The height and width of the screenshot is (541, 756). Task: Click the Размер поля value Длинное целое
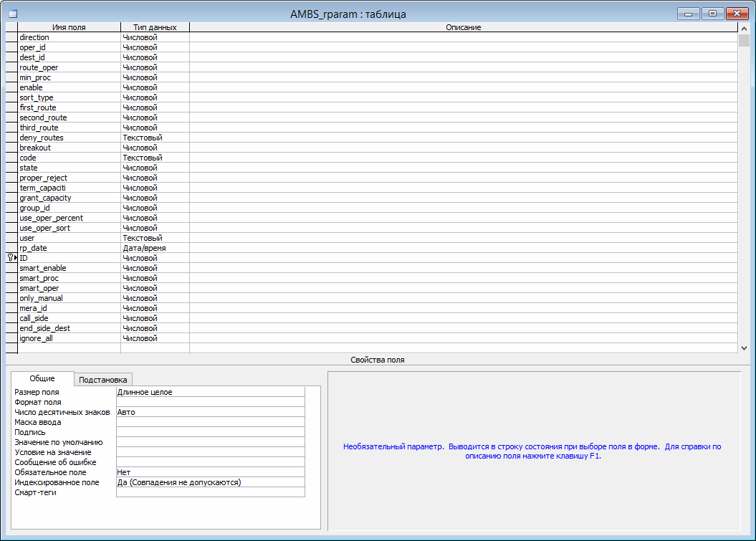(x=210, y=392)
